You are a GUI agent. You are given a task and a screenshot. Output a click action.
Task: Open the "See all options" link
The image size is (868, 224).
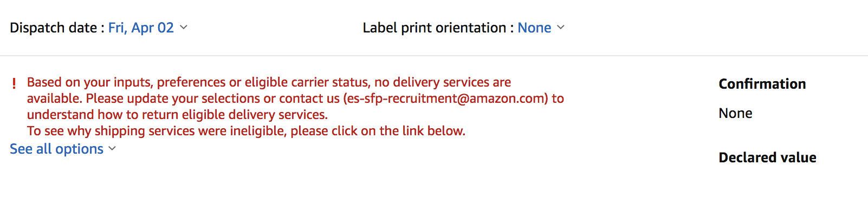pyautogui.click(x=56, y=149)
